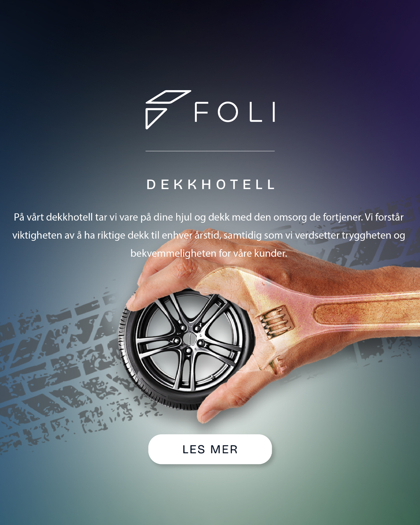Image resolution: width=420 pixels, height=525 pixels.
Task: Click the FOLI wordmark text
Action: [235, 112]
